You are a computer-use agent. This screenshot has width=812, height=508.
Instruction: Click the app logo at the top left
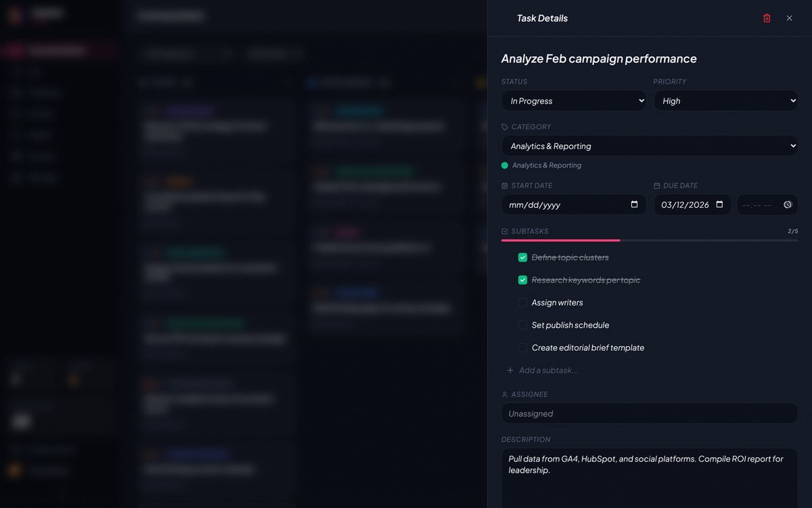click(30, 14)
